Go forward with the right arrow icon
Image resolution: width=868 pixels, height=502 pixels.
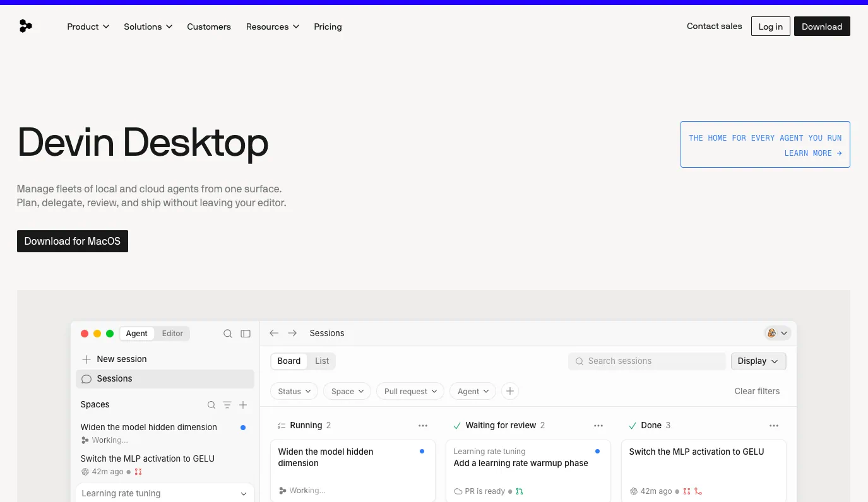click(292, 333)
